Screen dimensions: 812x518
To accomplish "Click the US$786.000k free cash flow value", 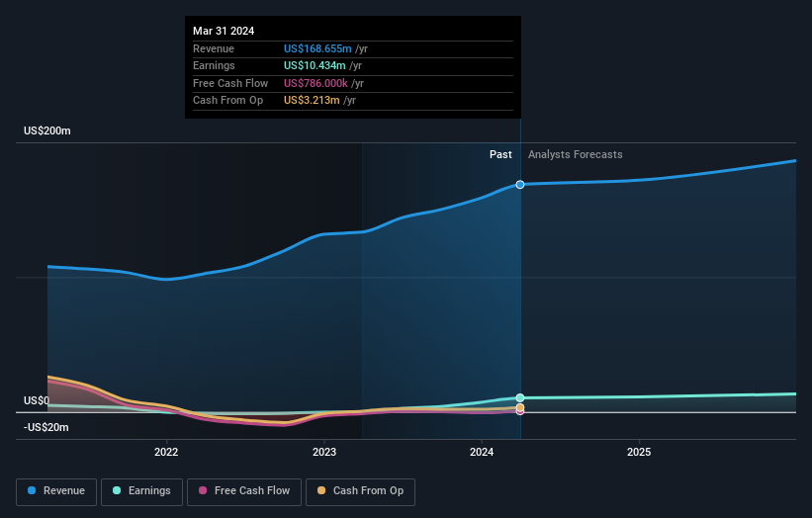I will pos(316,83).
